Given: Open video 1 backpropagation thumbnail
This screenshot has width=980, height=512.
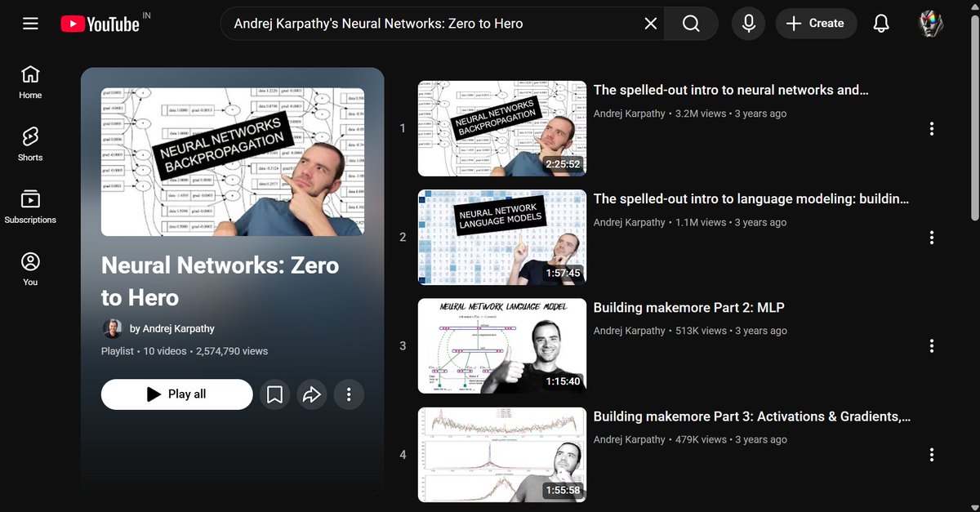Looking at the screenshot, I should 502,128.
